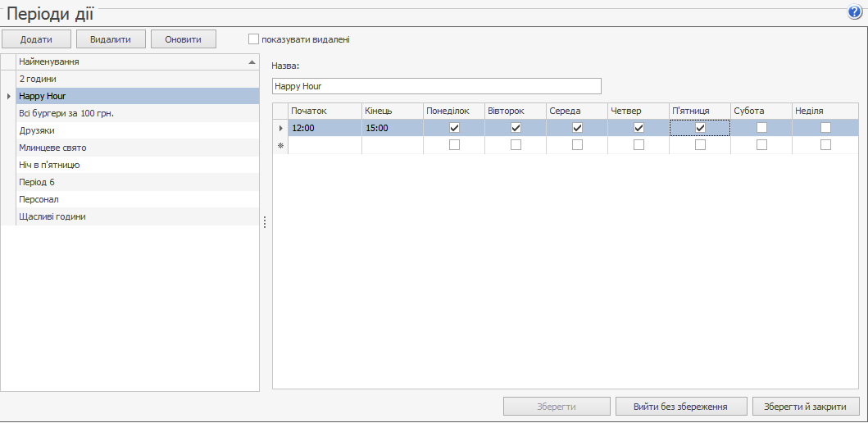
Task: Uncheck Середа for the 12:00 row
Action: [x=577, y=128]
